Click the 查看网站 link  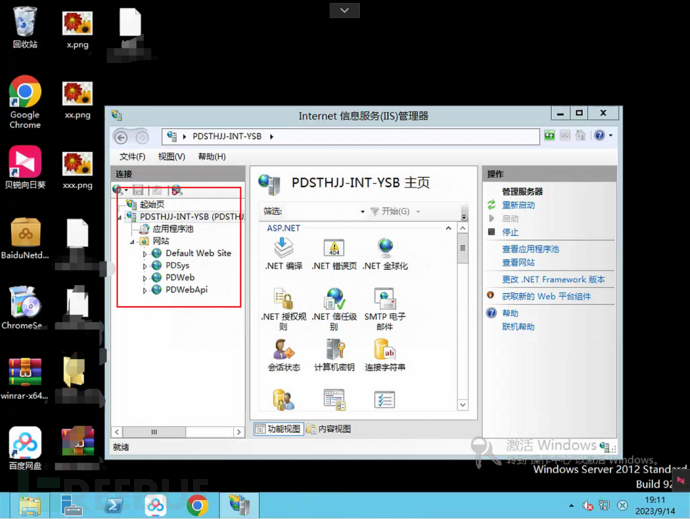[518, 263]
